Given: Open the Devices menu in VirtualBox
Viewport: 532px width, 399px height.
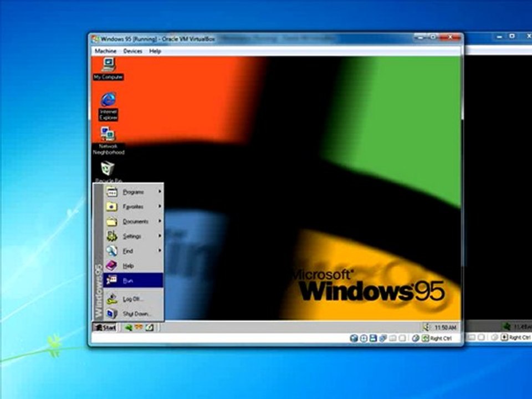Looking at the screenshot, I should (132, 51).
